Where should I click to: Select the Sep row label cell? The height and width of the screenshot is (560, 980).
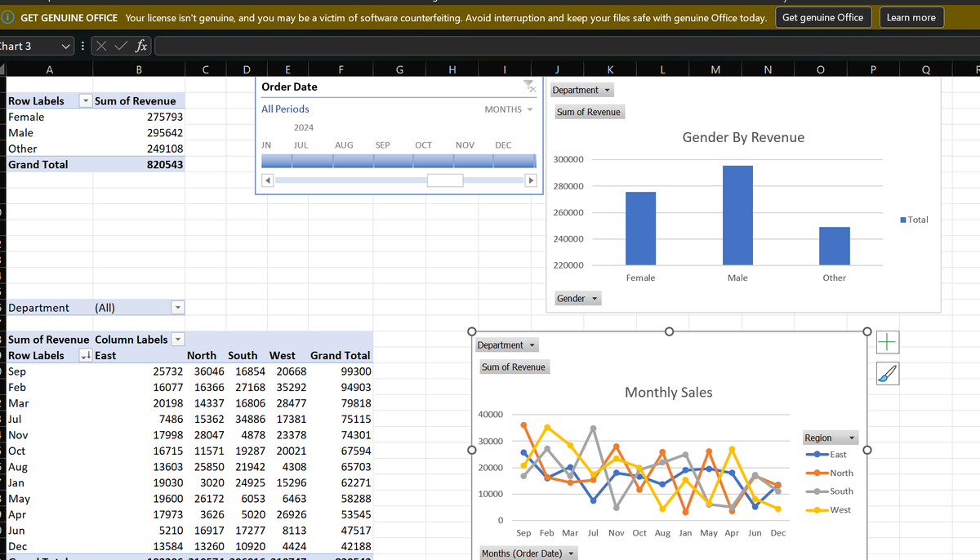point(50,371)
